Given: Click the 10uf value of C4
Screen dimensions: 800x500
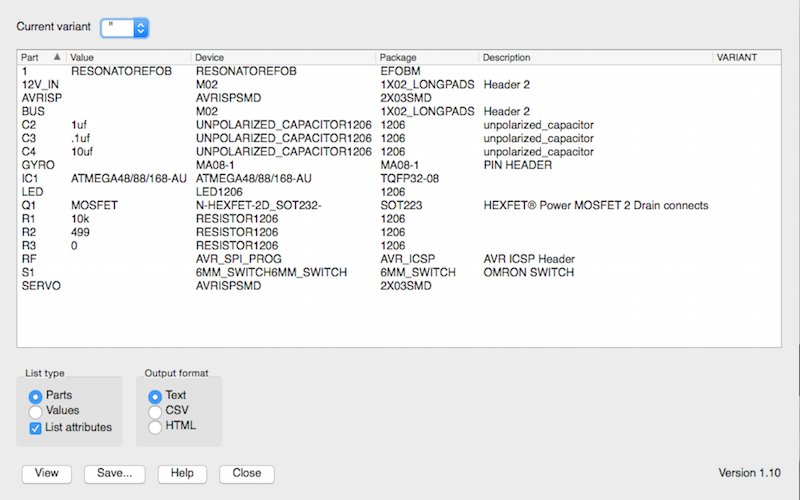Looking at the screenshot, I should tap(82, 152).
